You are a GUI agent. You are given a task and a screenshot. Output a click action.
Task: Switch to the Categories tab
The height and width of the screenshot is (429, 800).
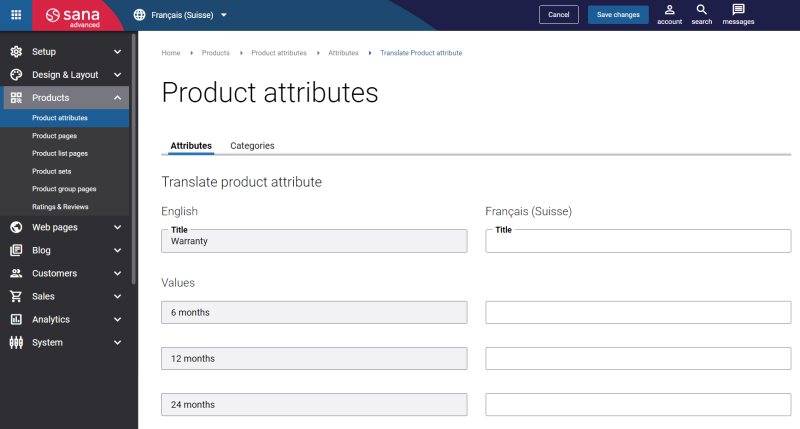[x=252, y=146]
